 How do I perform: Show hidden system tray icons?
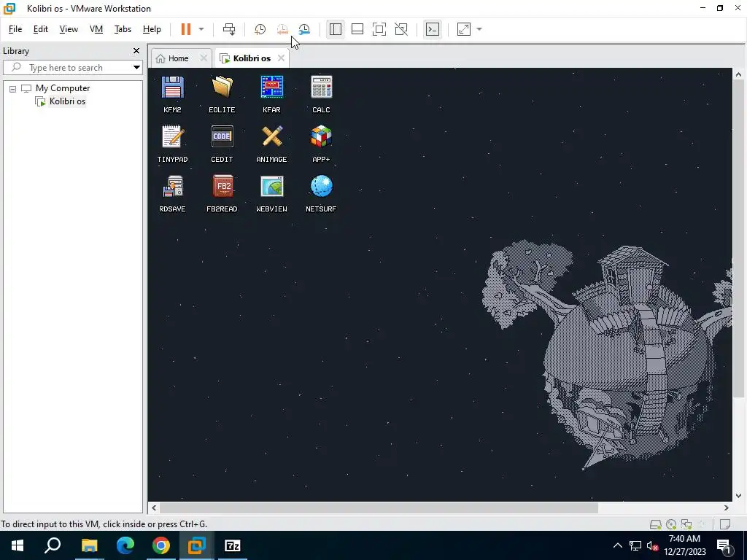[617, 545]
